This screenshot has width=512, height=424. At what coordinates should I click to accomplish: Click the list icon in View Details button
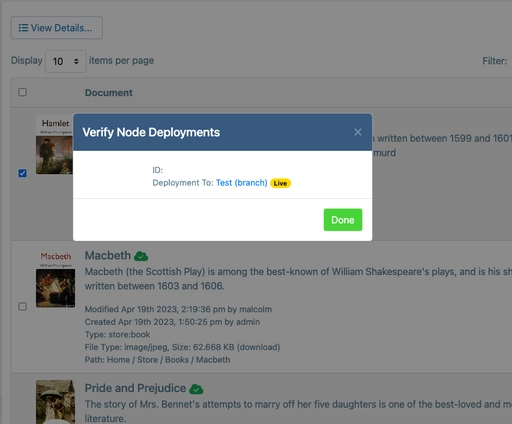23,28
